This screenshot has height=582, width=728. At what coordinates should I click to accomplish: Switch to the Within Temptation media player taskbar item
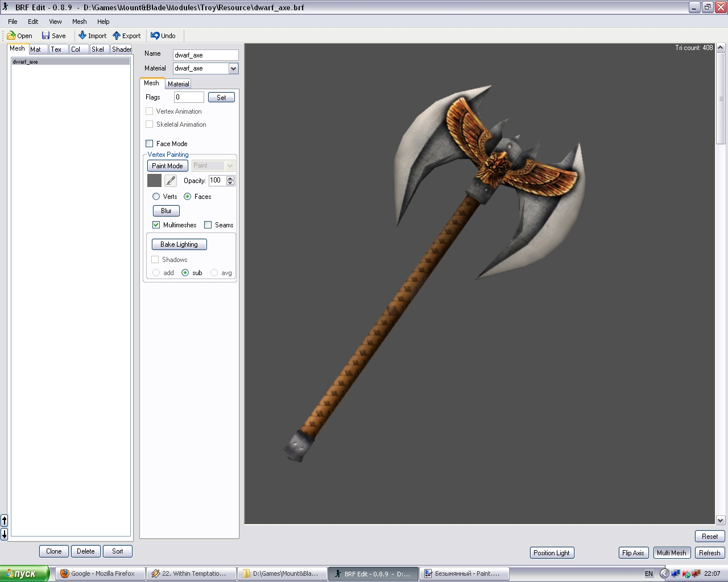(191, 573)
